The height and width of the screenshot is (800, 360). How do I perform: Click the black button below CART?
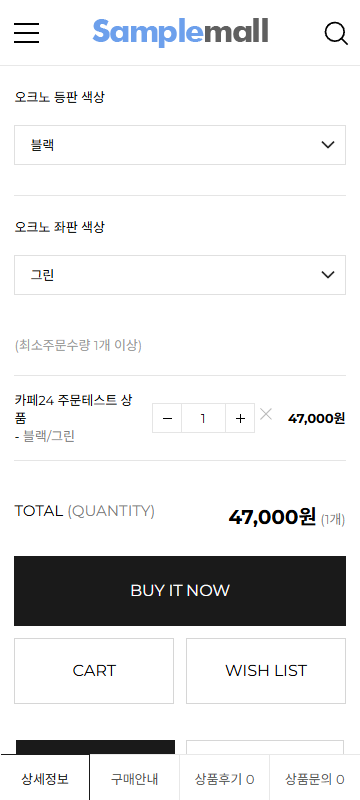(95, 747)
